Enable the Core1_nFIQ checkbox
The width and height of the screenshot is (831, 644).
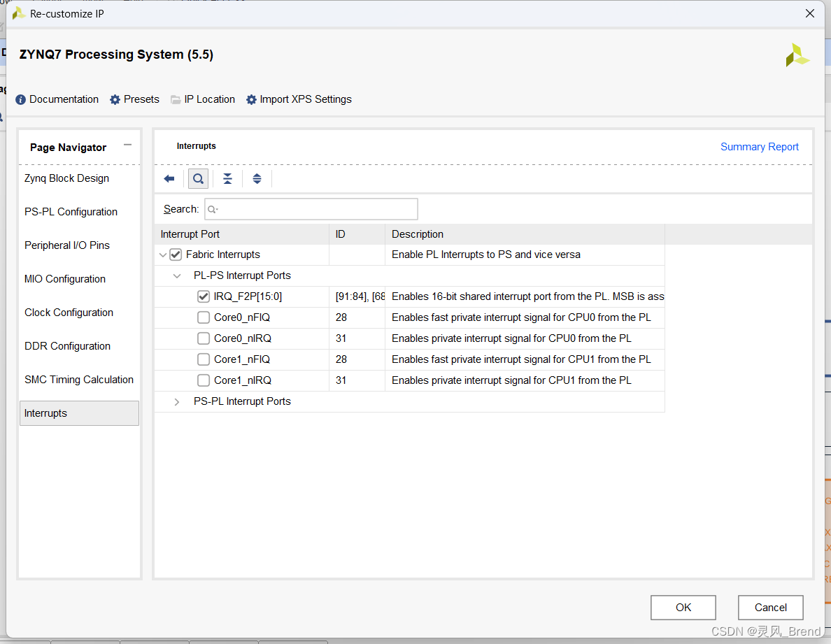(204, 359)
